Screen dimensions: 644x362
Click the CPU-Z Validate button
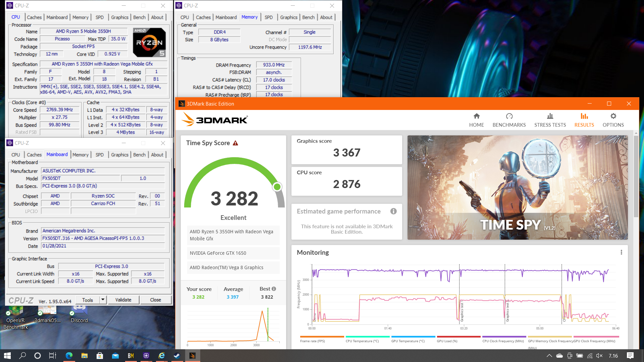[x=123, y=300]
